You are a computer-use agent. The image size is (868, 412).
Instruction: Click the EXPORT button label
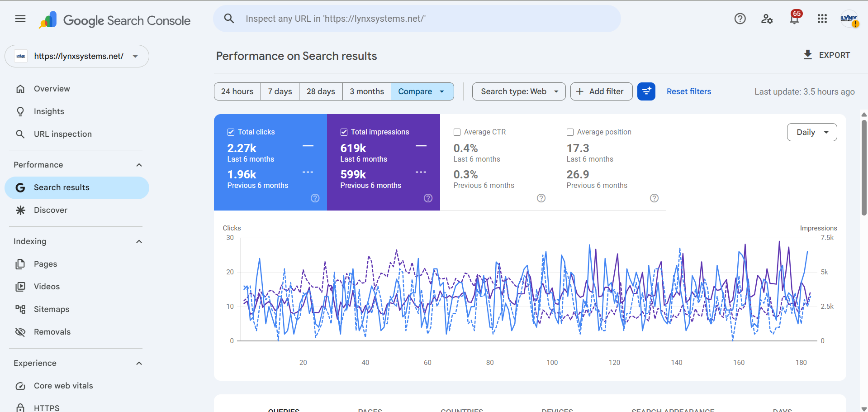835,55
